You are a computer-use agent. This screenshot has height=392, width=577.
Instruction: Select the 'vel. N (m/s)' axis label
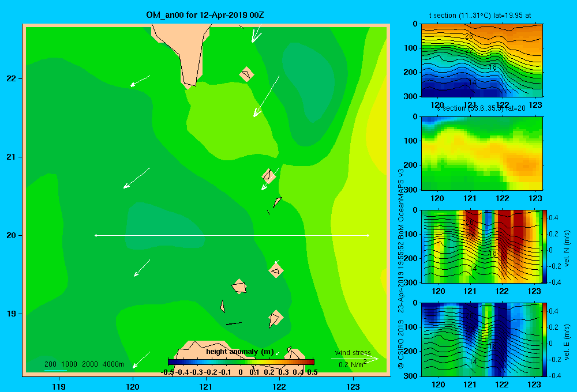(567, 248)
